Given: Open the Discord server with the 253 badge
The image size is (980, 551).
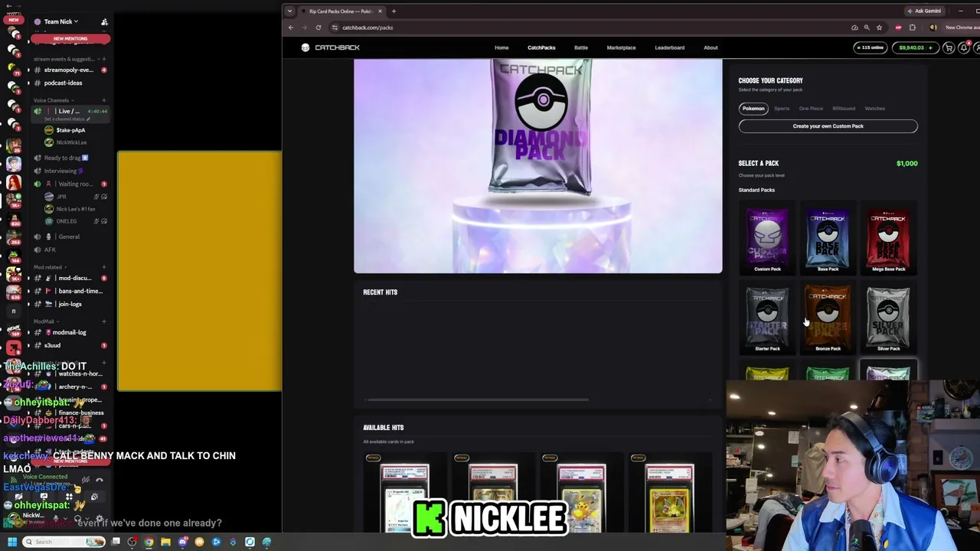Looking at the screenshot, I should pyautogui.click(x=13, y=238).
